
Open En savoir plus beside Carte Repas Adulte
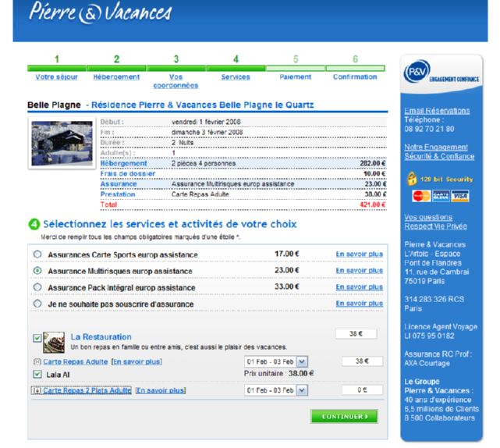pyautogui.click(x=137, y=361)
